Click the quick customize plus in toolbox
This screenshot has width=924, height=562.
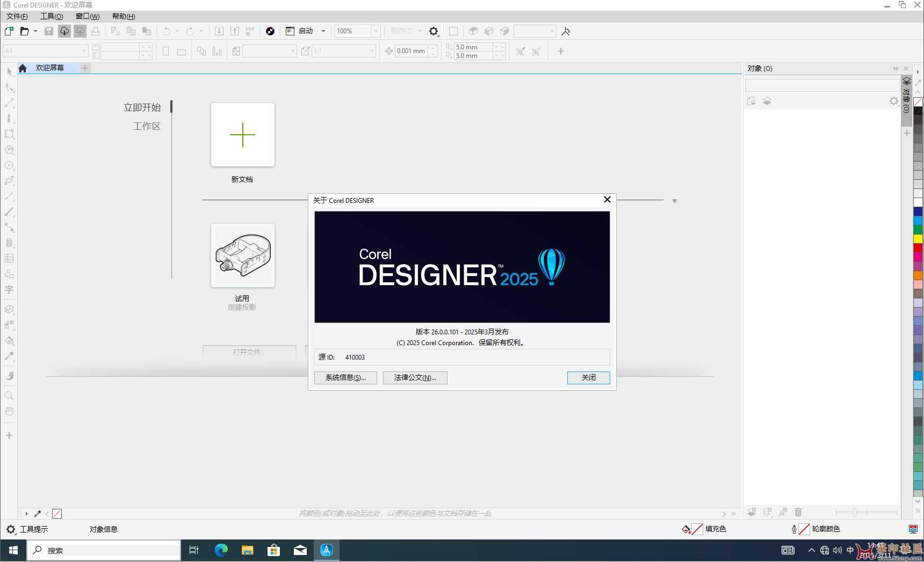pyautogui.click(x=9, y=435)
